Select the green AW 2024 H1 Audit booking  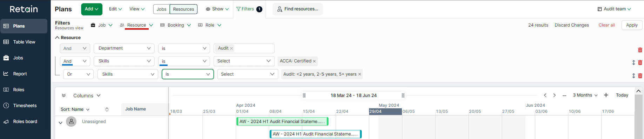pyautogui.click(x=282, y=121)
